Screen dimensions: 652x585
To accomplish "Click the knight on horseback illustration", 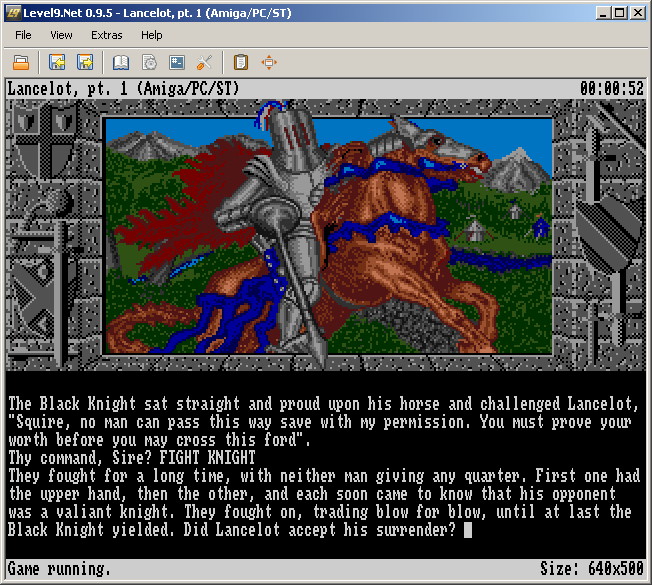I will point(328,236).
